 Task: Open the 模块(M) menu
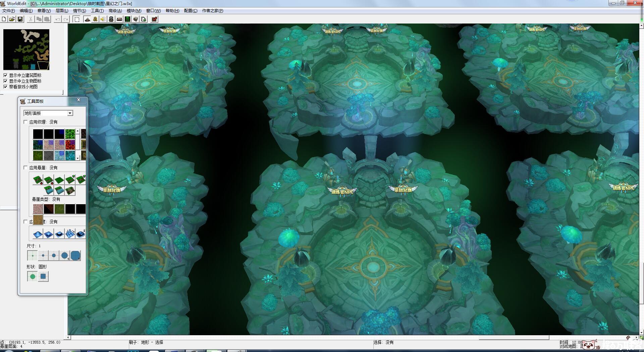[133, 11]
